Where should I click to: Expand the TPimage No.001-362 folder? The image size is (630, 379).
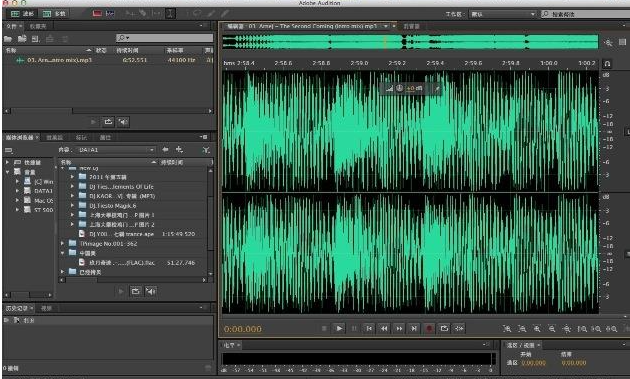[x=63, y=243]
